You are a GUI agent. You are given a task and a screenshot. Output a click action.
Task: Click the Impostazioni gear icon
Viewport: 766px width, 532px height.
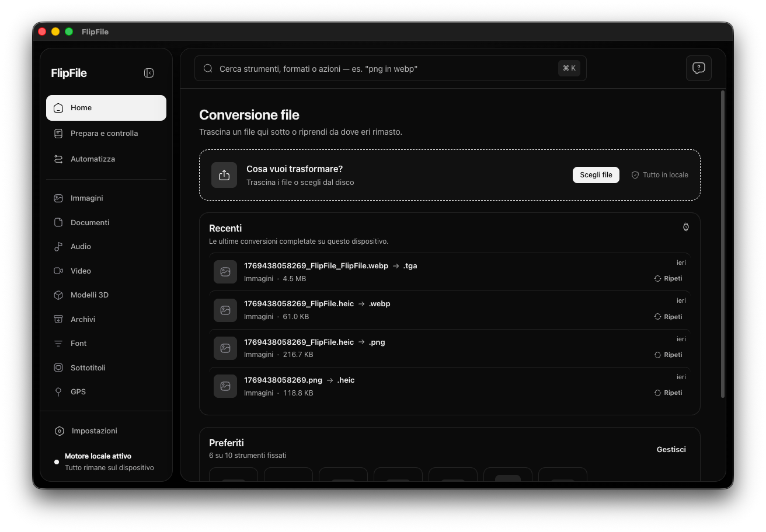[x=59, y=431]
